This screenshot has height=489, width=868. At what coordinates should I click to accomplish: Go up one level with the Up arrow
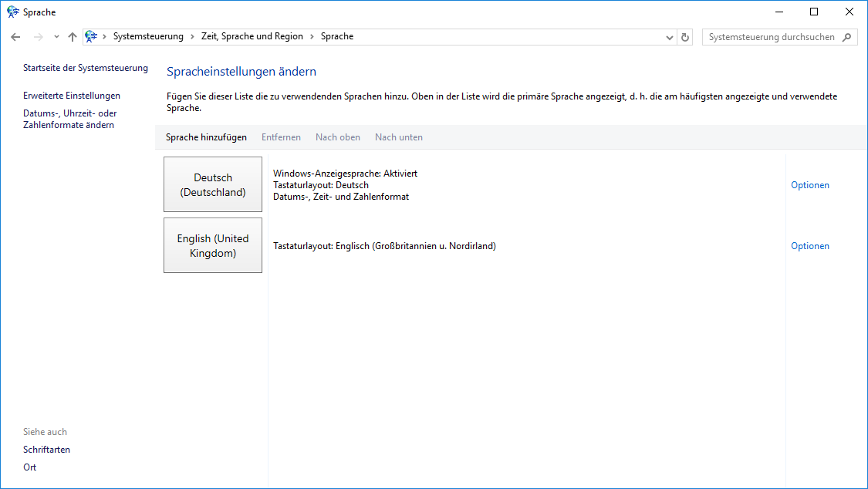[x=73, y=37]
